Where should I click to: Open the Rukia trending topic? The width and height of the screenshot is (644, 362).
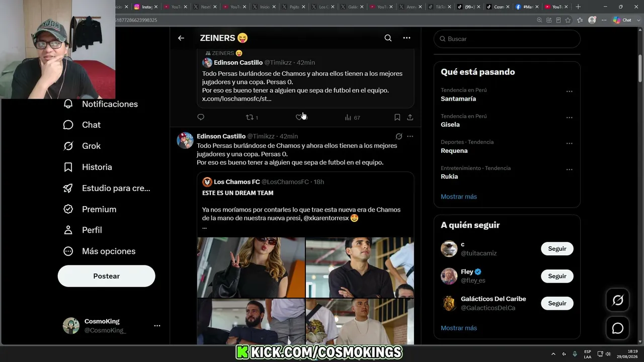tap(449, 176)
